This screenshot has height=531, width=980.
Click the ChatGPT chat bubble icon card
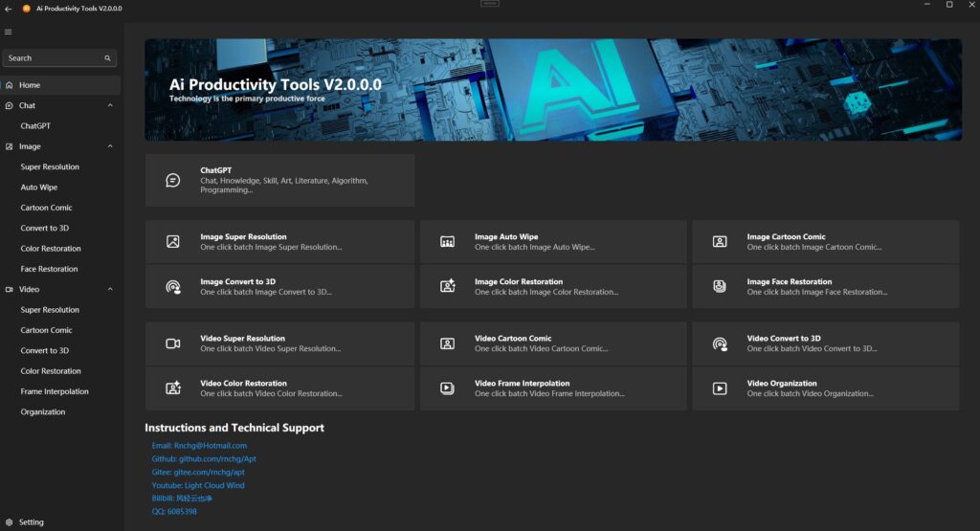(173, 180)
